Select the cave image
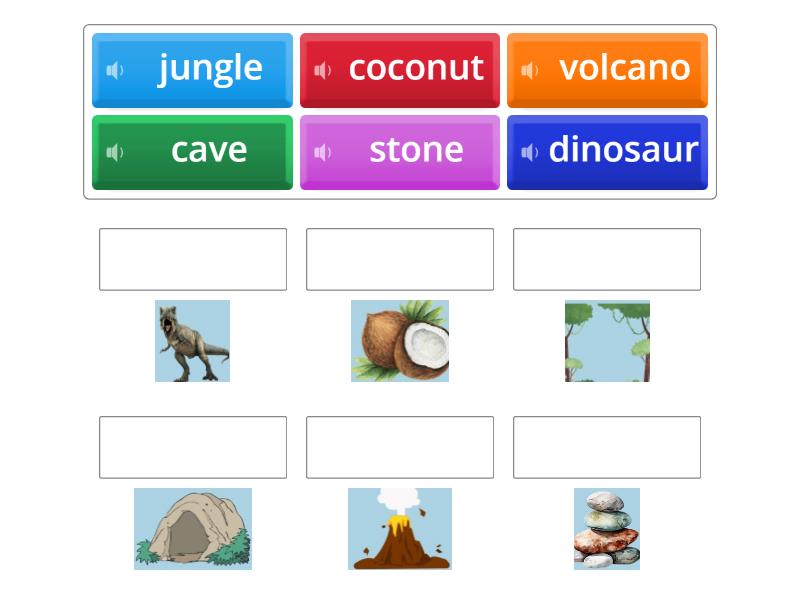Viewport: 800px width, 600px height. coord(192,530)
